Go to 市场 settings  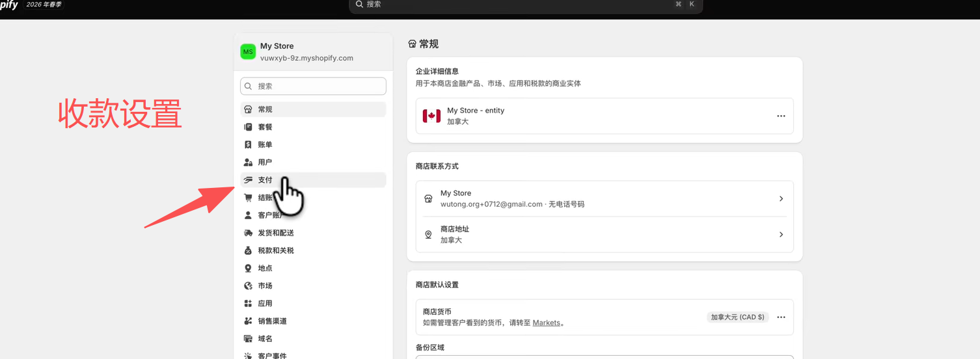(313, 286)
